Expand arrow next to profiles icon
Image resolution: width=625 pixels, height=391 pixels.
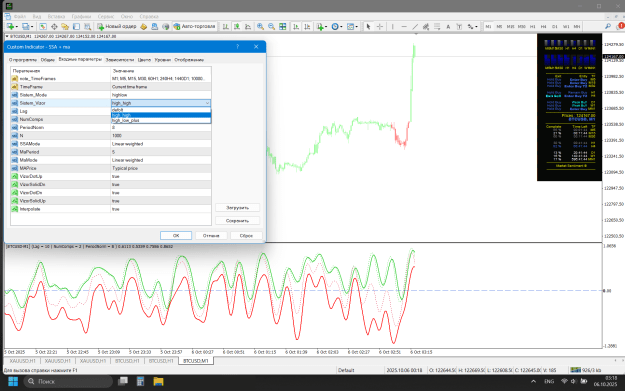pyautogui.click(x=32, y=27)
